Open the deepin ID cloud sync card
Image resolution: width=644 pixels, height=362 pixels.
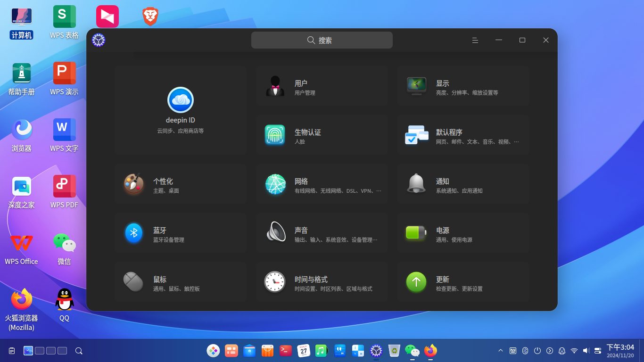point(181,110)
